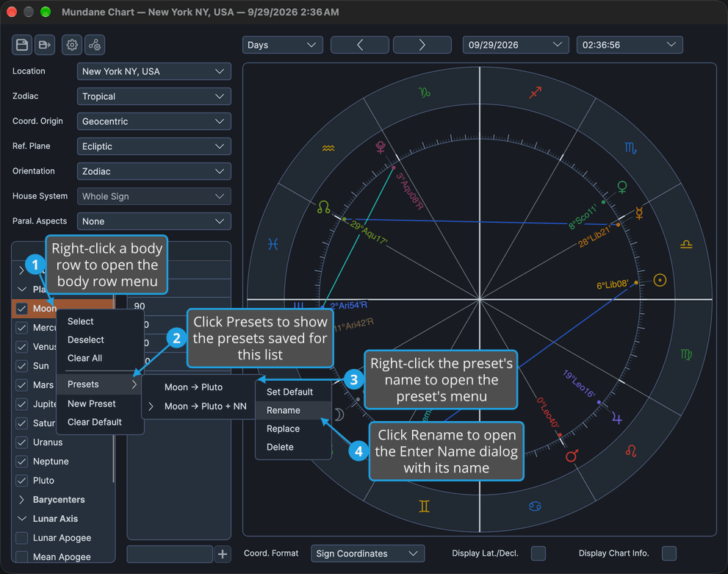Select Rename in the preset menu
This screenshot has height=574, width=728.
(x=293, y=411)
